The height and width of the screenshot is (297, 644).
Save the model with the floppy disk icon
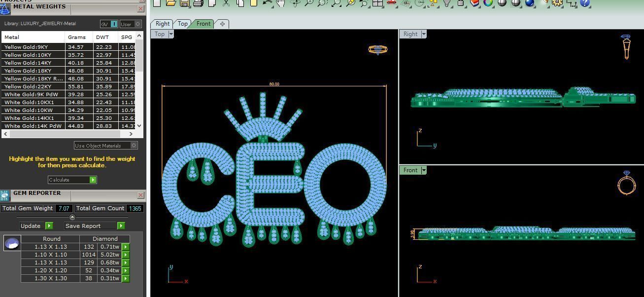click(x=184, y=2)
